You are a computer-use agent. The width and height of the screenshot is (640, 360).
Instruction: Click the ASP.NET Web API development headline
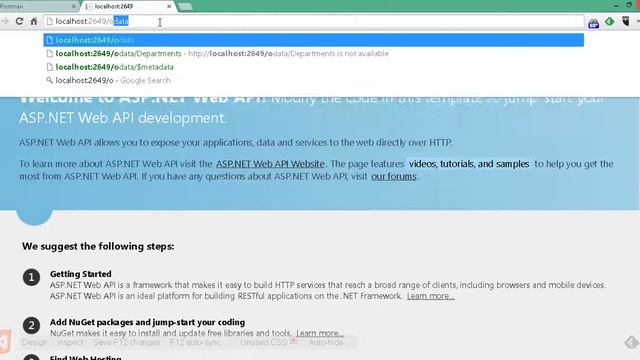(x=123, y=118)
